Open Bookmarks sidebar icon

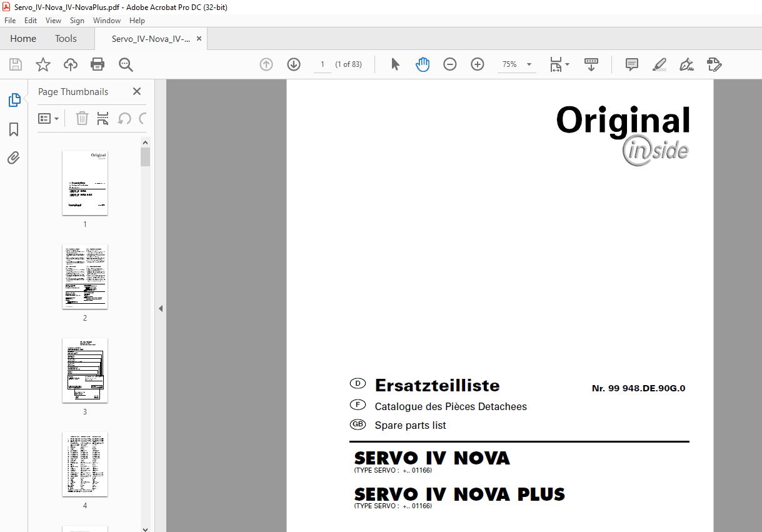14,129
